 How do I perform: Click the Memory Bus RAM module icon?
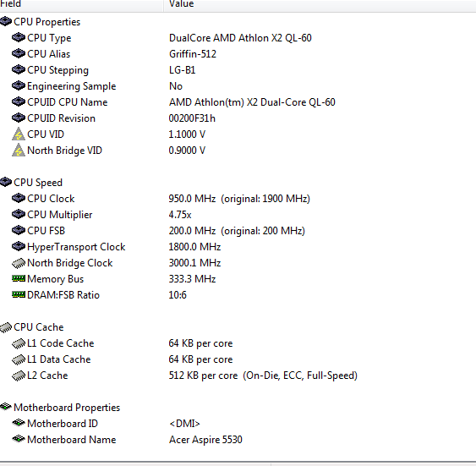[x=19, y=278]
